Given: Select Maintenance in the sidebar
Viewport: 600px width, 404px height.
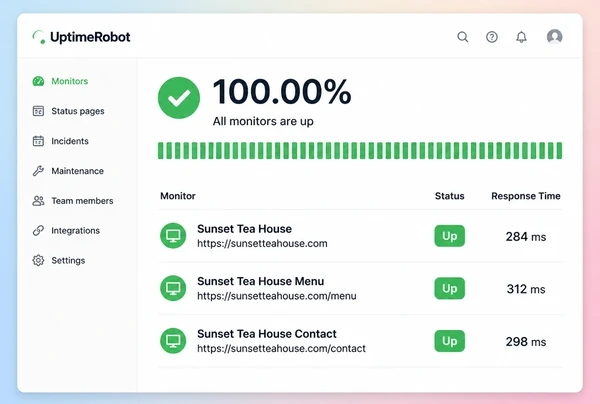Looking at the screenshot, I should tap(77, 171).
